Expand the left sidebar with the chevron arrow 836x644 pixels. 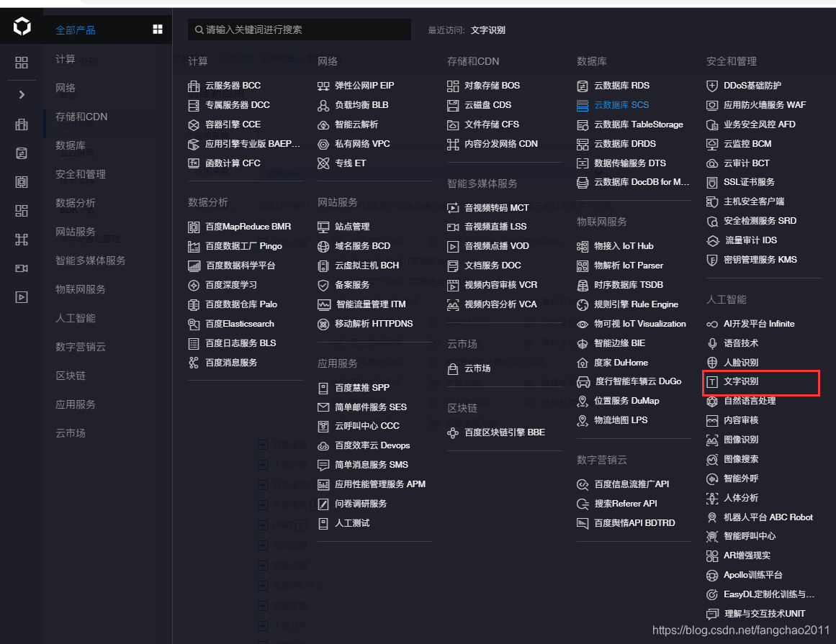click(x=22, y=94)
